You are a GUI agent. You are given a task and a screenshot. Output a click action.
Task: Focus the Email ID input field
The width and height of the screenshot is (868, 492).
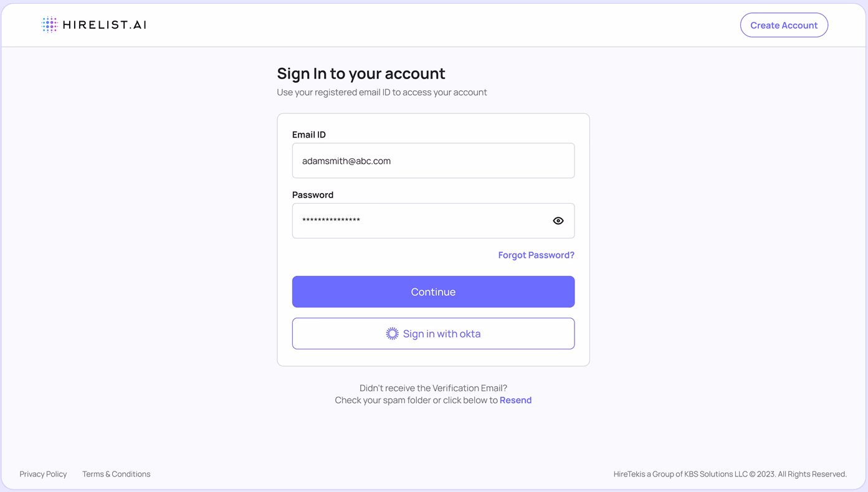433,161
